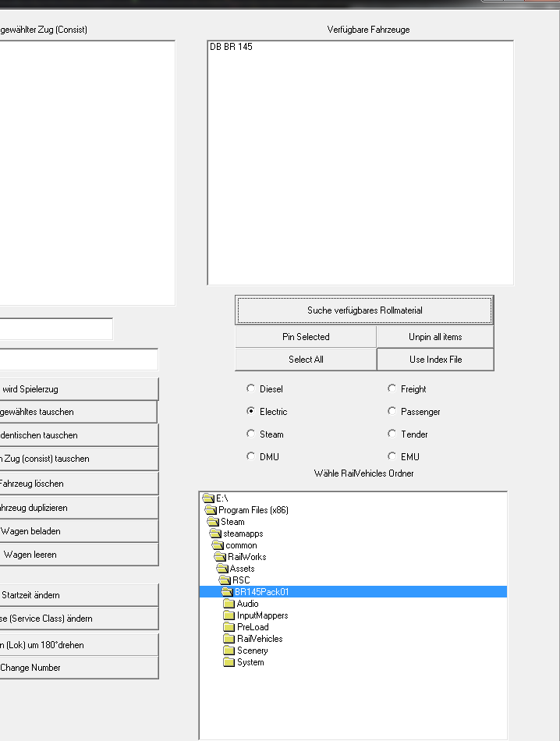Click the Assets folder icon
This screenshot has height=741, width=560.
(x=222, y=569)
